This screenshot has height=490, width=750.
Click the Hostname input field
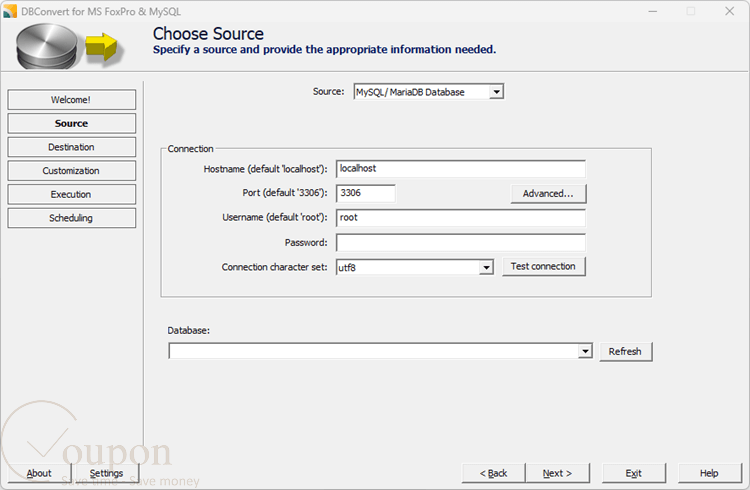(461, 168)
